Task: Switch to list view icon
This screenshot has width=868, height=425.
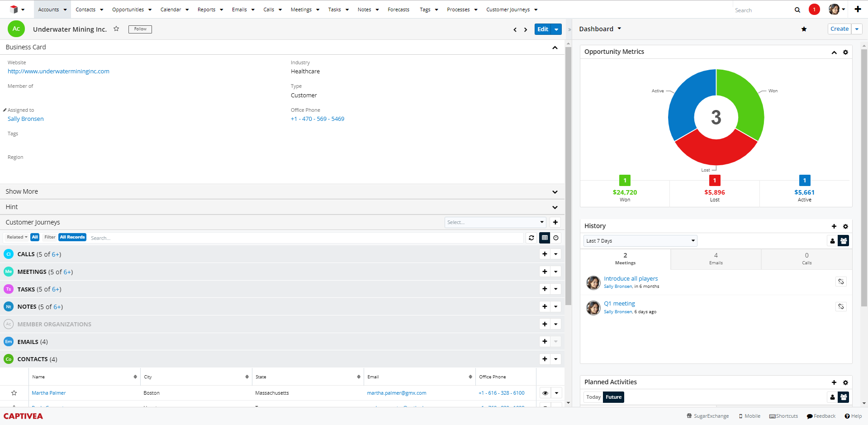Action: click(x=545, y=238)
